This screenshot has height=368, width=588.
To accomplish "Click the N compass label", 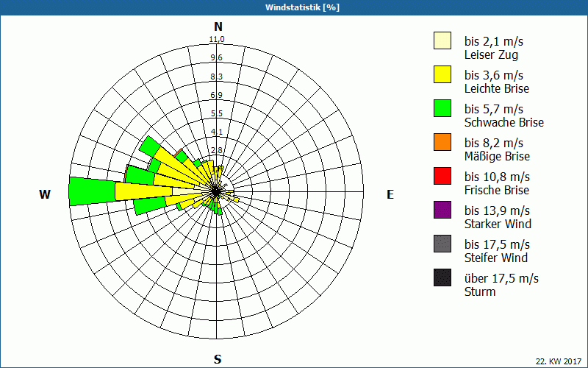I will point(218,26).
